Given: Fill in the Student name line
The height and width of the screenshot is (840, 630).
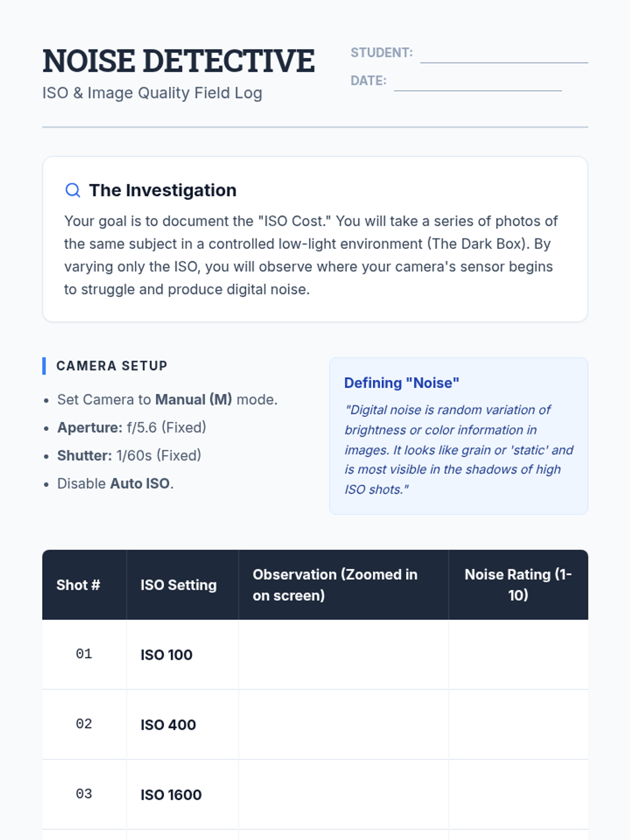Looking at the screenshot, I should (504, 55).
